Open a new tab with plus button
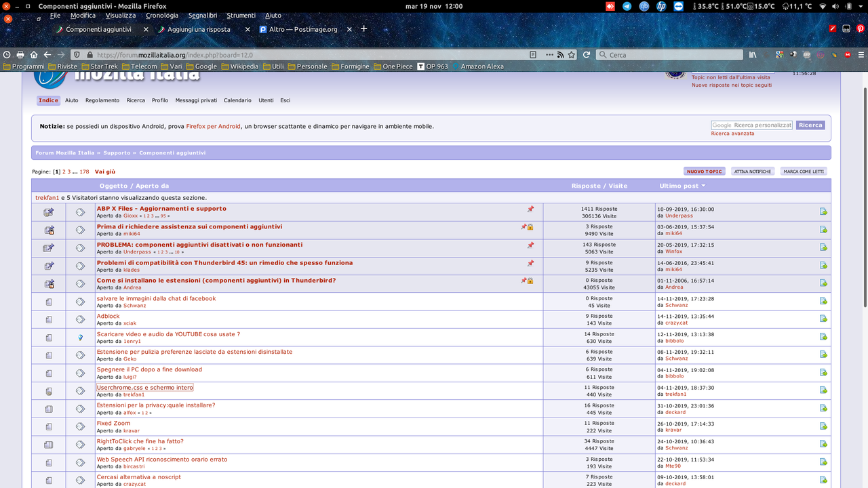 pyautogui.click(x=364, y=29)
